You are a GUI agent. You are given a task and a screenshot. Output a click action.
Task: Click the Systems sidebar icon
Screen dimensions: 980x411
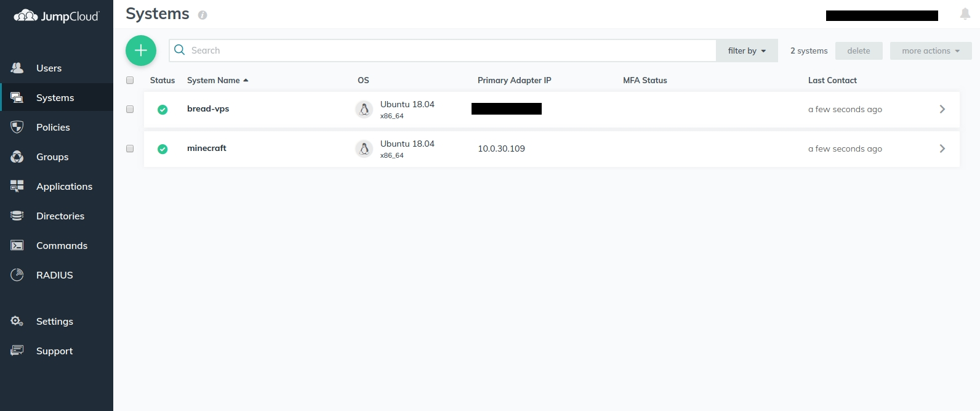(17, 97)
